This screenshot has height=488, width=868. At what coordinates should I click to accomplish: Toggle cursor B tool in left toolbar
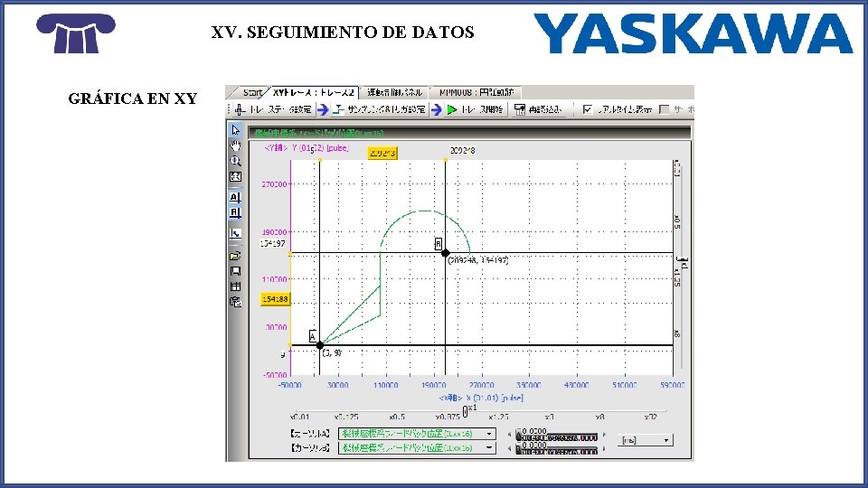point(235,212)
